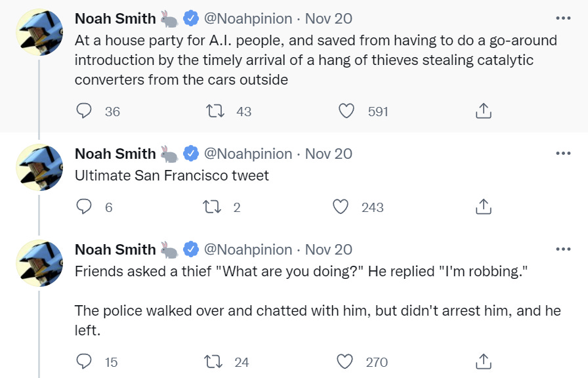Open more options on San Francisco tweet
Image resolution: width=588 pixels, height=378 pixels.
563,154
